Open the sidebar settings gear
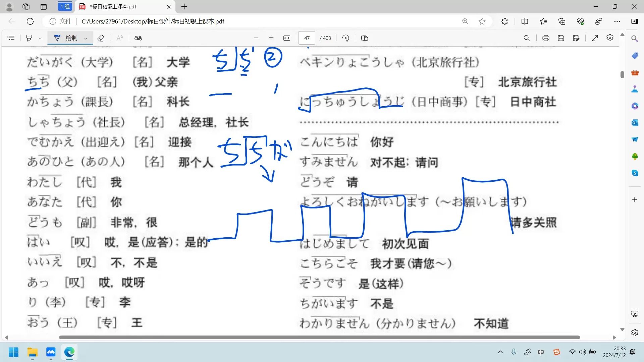The image size is (644, 362). pyautogui.click(x=635, y=333)
